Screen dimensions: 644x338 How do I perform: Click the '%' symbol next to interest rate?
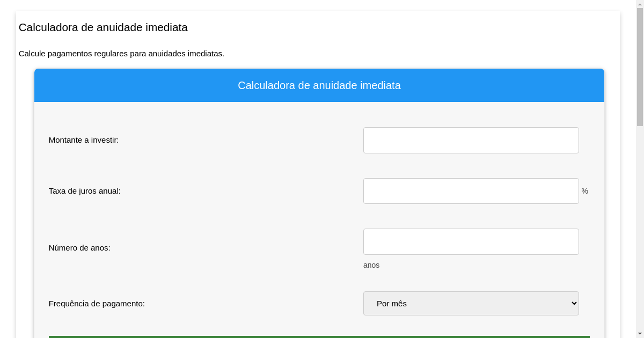click(584, 190)
